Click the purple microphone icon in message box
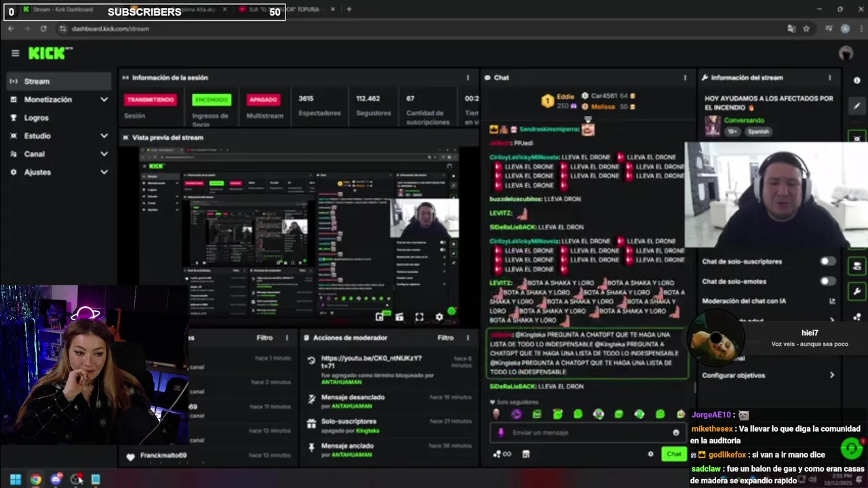868x488 pixels. pos(501,432)
